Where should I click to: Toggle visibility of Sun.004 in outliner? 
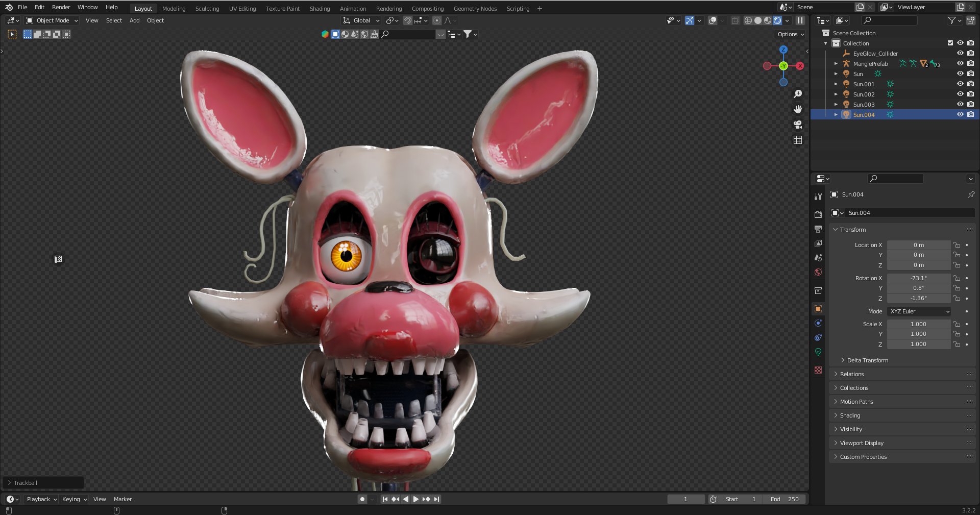(x=960, y=114)
